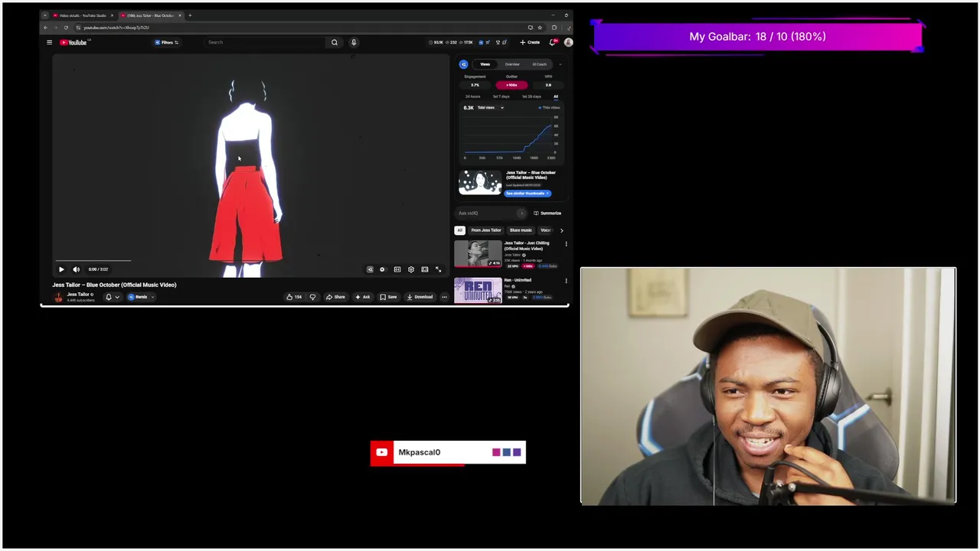
Task: Open the player settings gear
Action: click(x=411, y=269)
